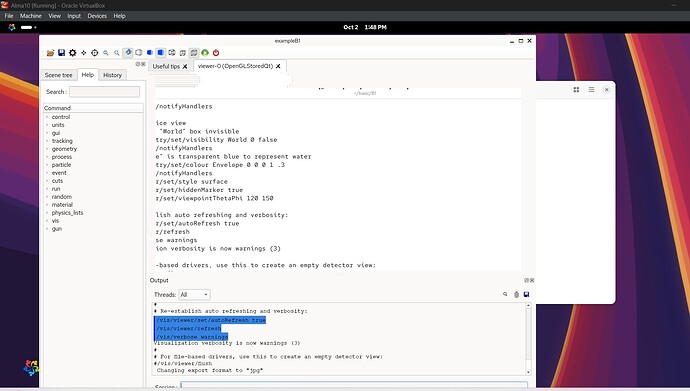Image resolution: width=690 pixels, height=391 pixels.
Task: Click the Command column header
Action: [x=93, y=108]
